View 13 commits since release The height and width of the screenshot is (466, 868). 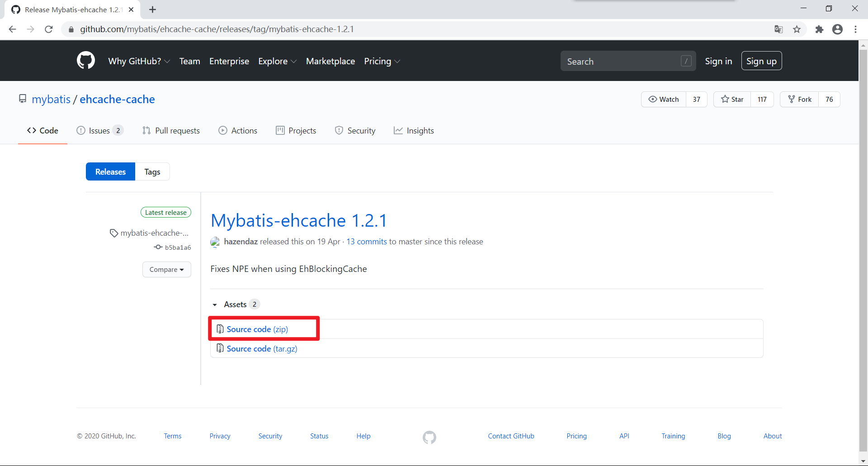(x=367, y=242)
